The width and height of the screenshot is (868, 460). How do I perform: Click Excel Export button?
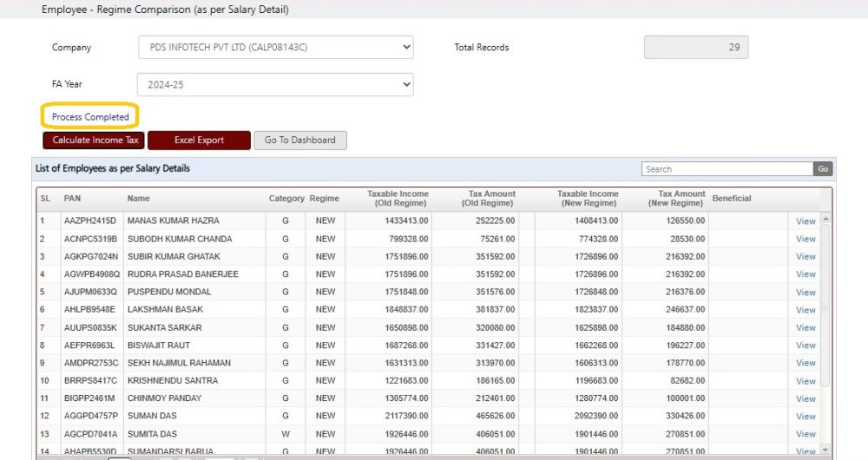pyautogui.click(x=200, y=140)
